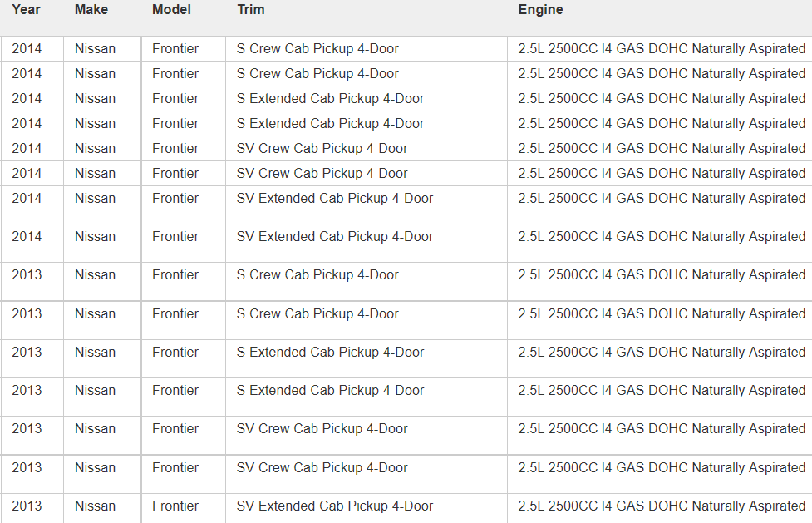Click the first 2013 S Extended Cab trim cell
Screen dimensions: 812x523
coord(330,353)
